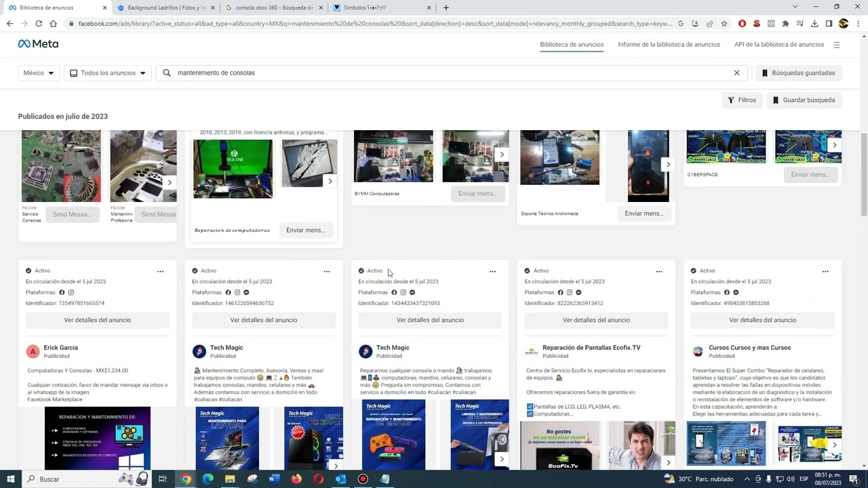
Task: Show next image in Servicio Consolas carousel
Action: point(170,182)
